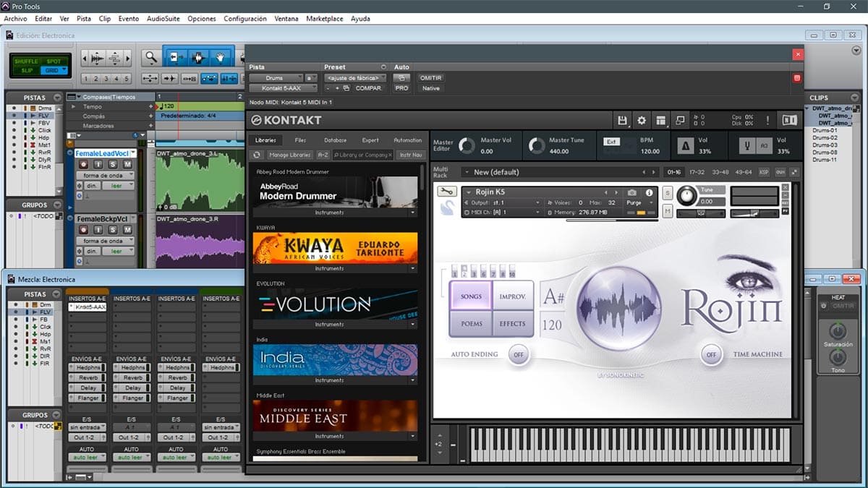This screenshot has height=488, width=868.
Task: Click the info icon on Rojin K5 header
Action: (x=649, y=192)
